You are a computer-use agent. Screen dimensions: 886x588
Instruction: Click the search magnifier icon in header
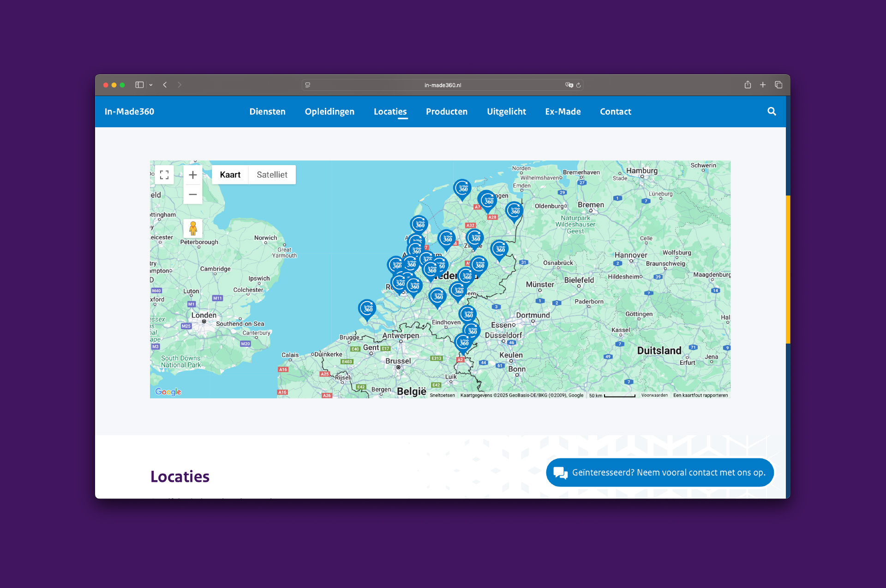[x=772, y=112]
